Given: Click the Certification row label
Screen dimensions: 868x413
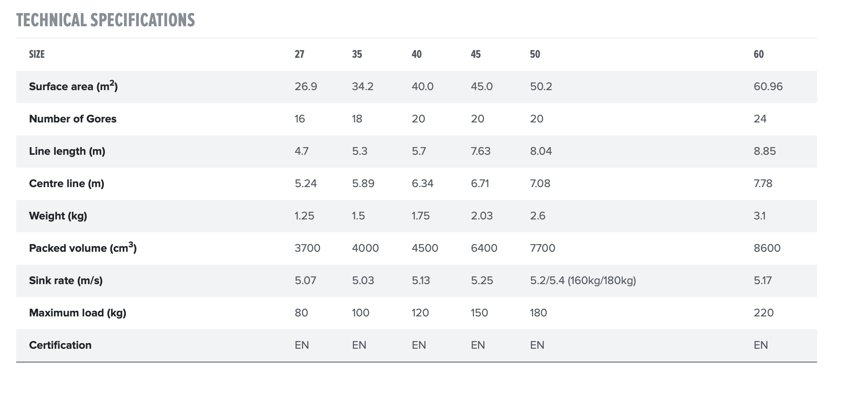Looking at the screenshot, I should [60, 345].
